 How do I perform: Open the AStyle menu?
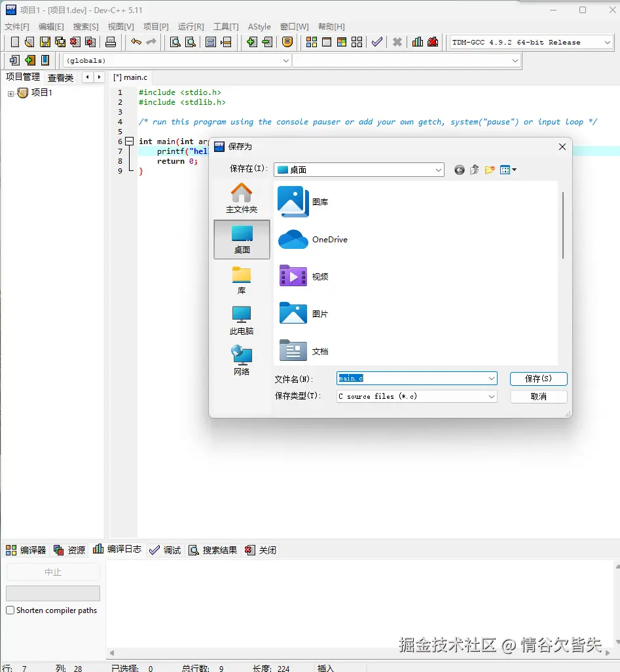coord(259,27)
